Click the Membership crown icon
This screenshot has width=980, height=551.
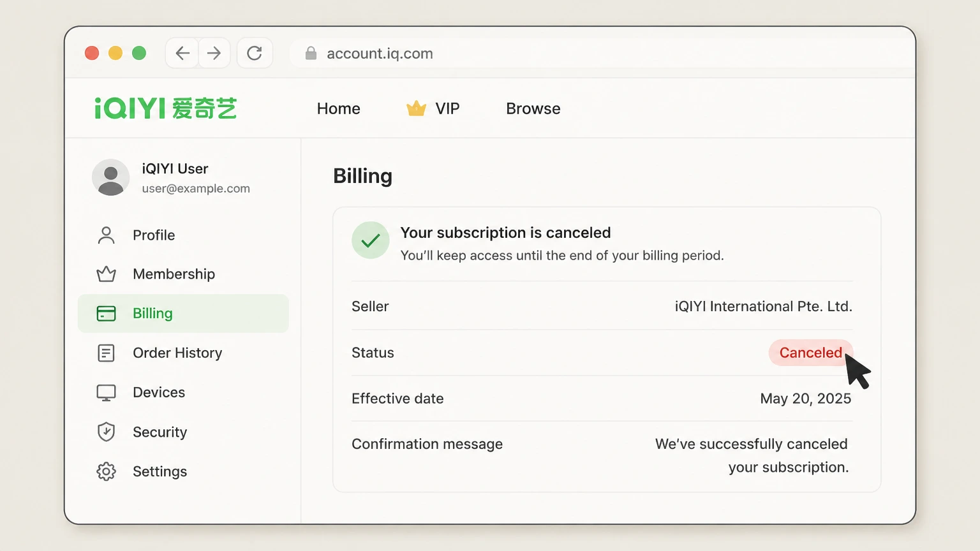click(x=106, y=274)
